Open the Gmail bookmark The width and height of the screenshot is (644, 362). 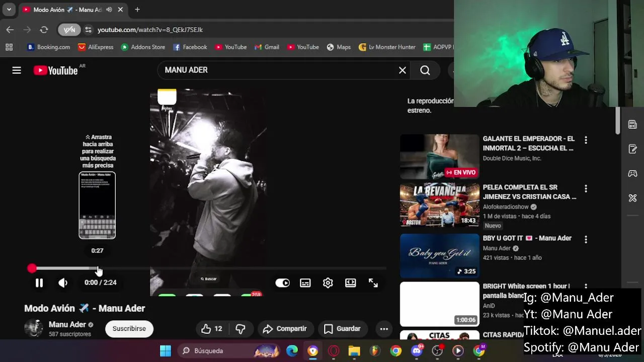tap(267, 47)
